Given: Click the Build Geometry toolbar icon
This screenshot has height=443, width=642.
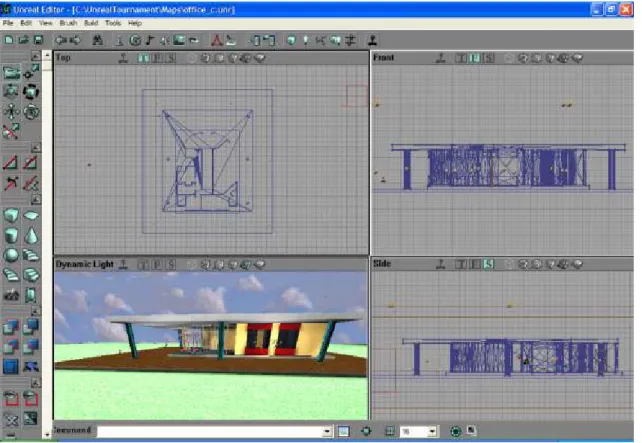Looking at the screenshot, I should [x=291, y=40].
